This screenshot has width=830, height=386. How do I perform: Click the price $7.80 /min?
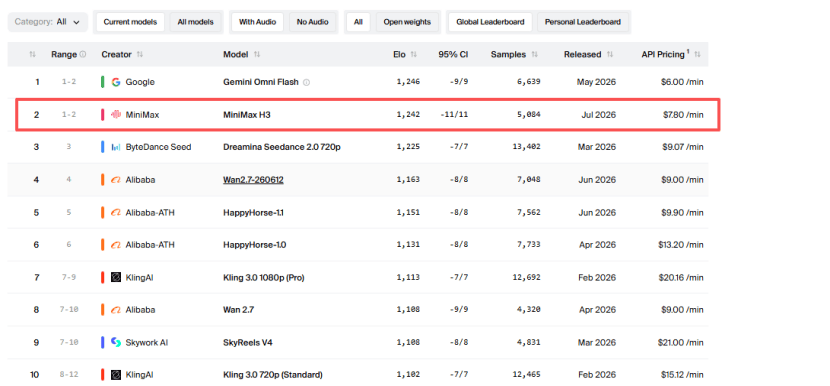click(x=682, y=114)
